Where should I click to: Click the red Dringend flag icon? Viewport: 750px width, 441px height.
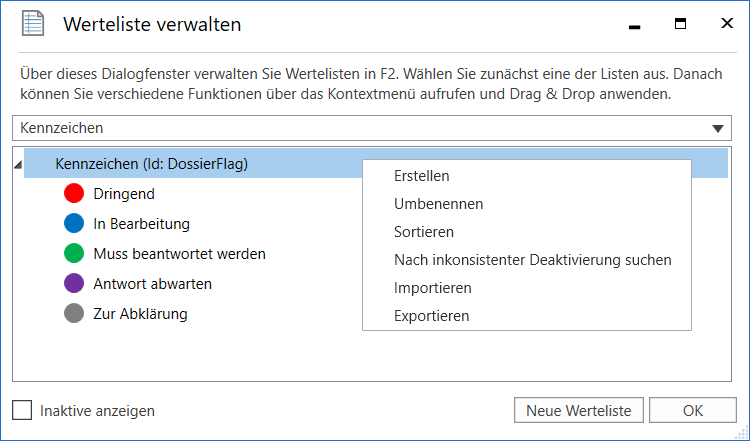pyautogui.click(x=73, y=194)
